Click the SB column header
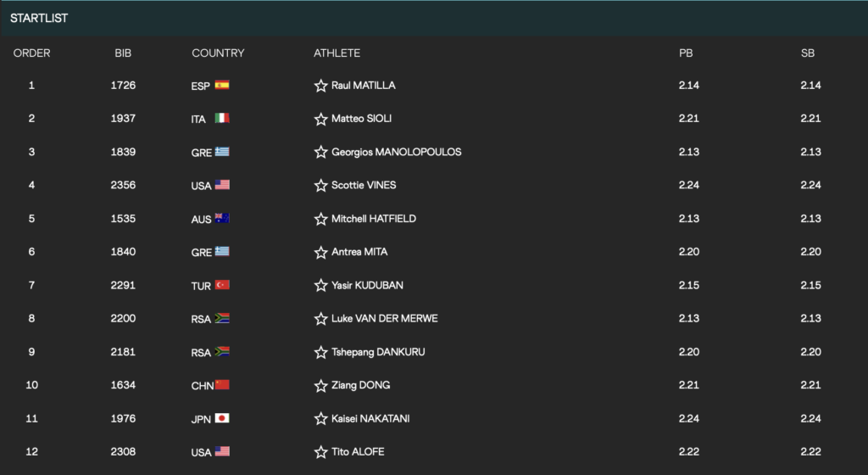 pyautogui.click(x=808, y=53)
